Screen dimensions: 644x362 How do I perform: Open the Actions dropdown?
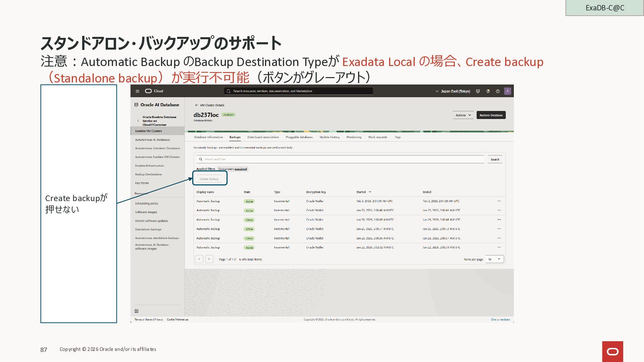(463, 115)
